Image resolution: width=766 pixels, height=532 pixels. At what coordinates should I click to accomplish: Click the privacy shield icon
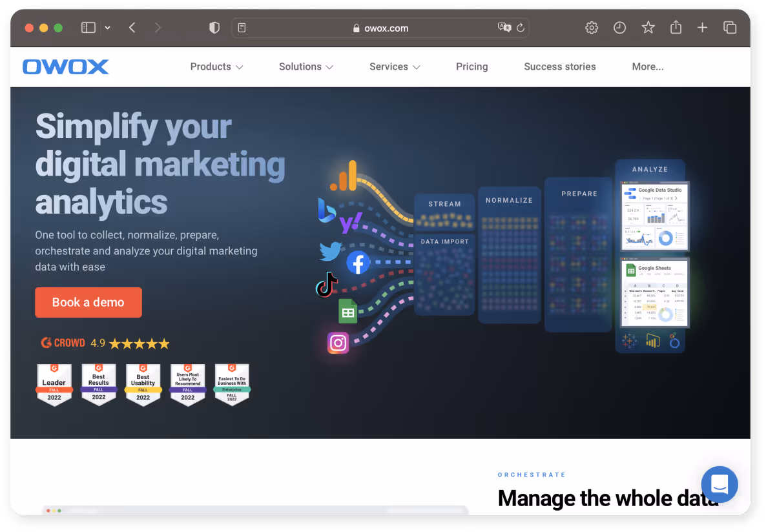click(214, 28)
